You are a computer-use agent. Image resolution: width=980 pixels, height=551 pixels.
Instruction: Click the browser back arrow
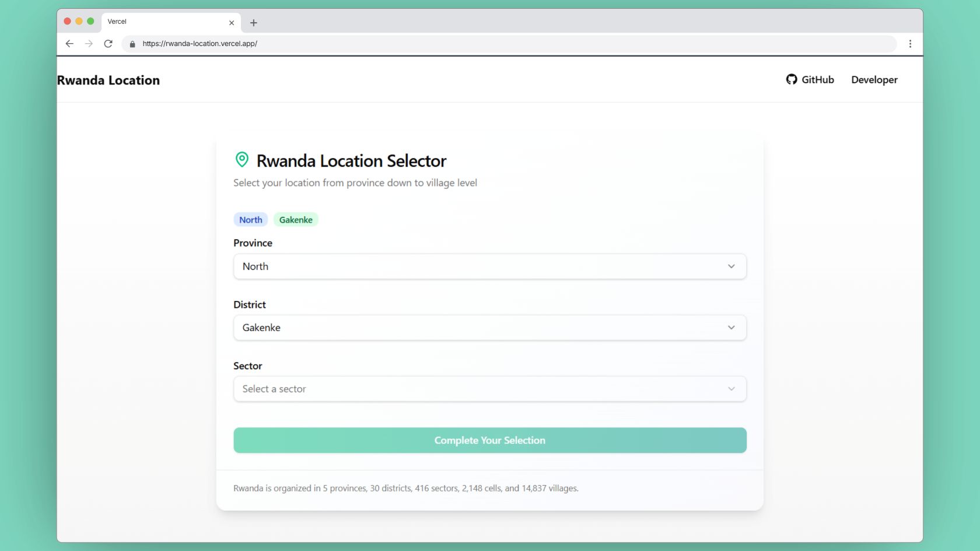click(69, 44)
